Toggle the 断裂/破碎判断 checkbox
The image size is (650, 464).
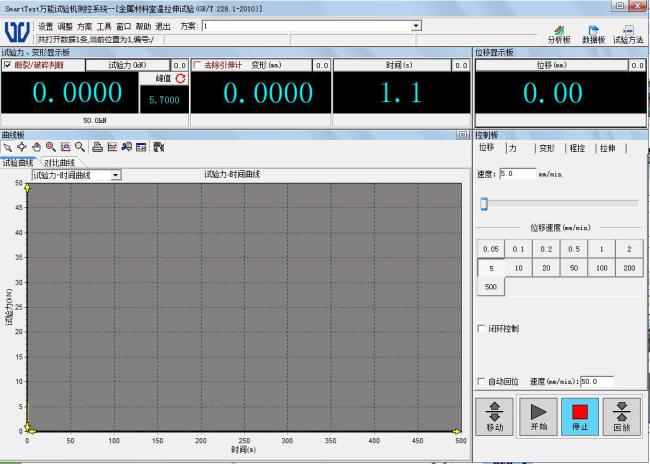[x=8, y=65]
